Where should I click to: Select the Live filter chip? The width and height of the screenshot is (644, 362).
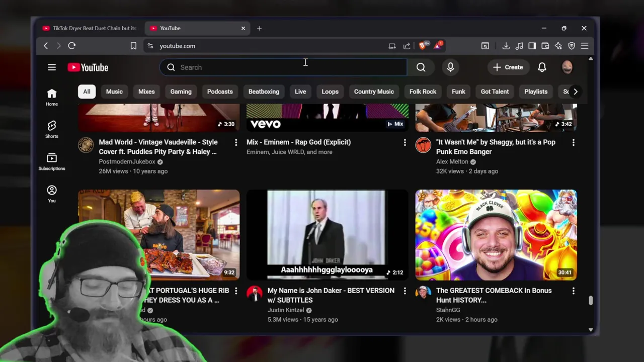(x=300, y=92)
